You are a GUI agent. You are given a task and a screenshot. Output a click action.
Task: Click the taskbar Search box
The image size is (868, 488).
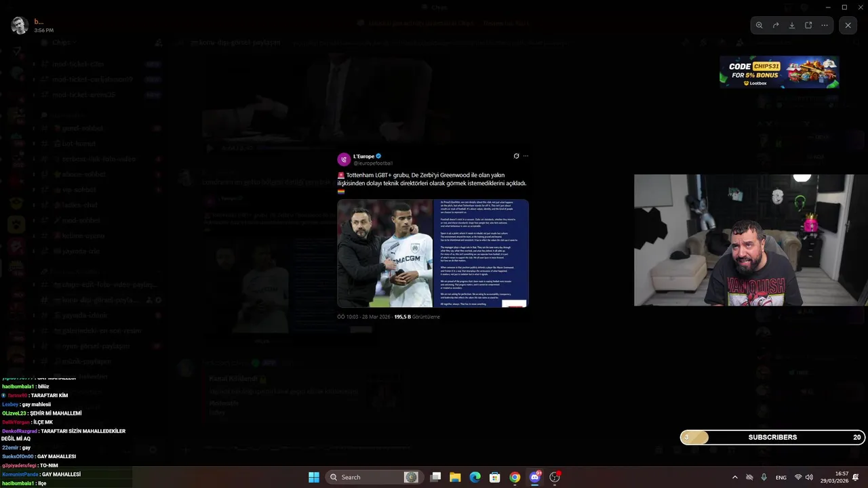point(374,477)
